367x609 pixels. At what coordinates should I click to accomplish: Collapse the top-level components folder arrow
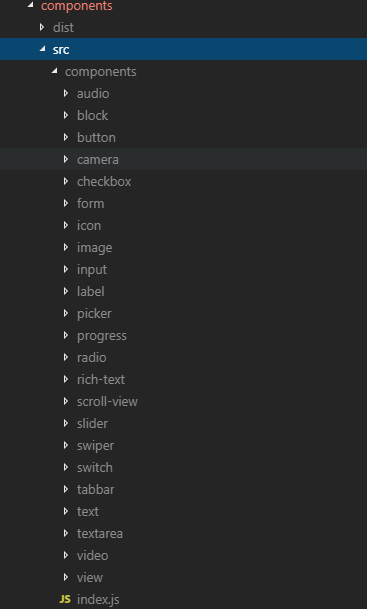click(x=31, y=5)
